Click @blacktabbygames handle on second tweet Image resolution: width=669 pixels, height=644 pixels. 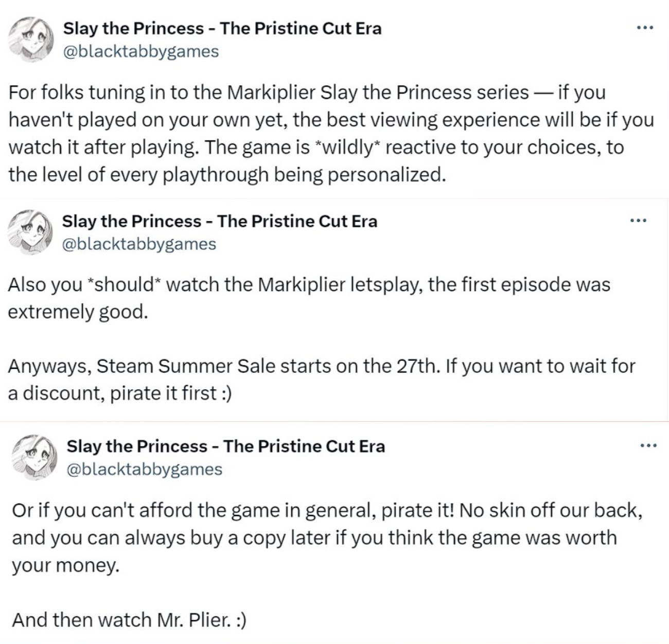(139, 244)
